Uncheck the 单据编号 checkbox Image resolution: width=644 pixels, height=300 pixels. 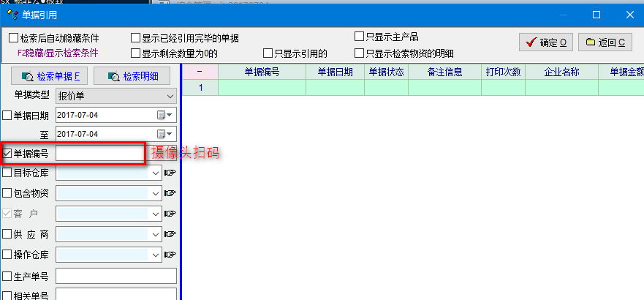click(x=7, y=154)
